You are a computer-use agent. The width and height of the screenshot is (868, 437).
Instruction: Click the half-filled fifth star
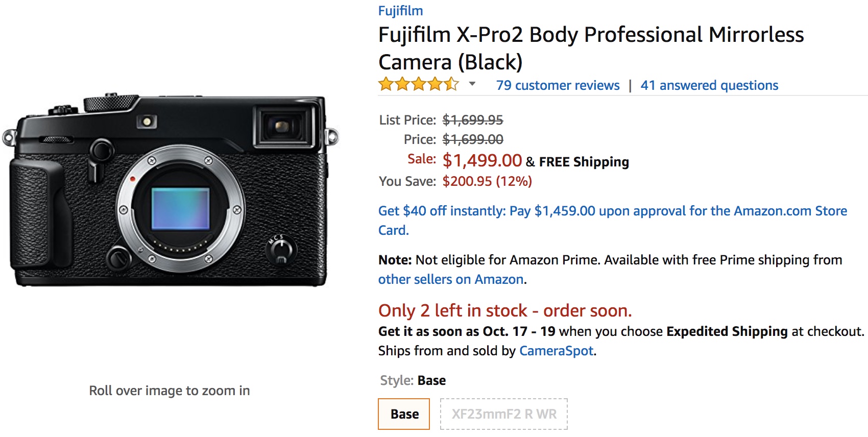point(451,85)
